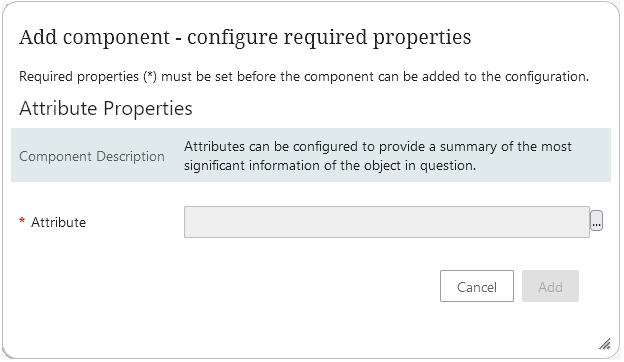Cancel adding the component
This screenshot has width=624, height=362.
[x=478, y=287]
